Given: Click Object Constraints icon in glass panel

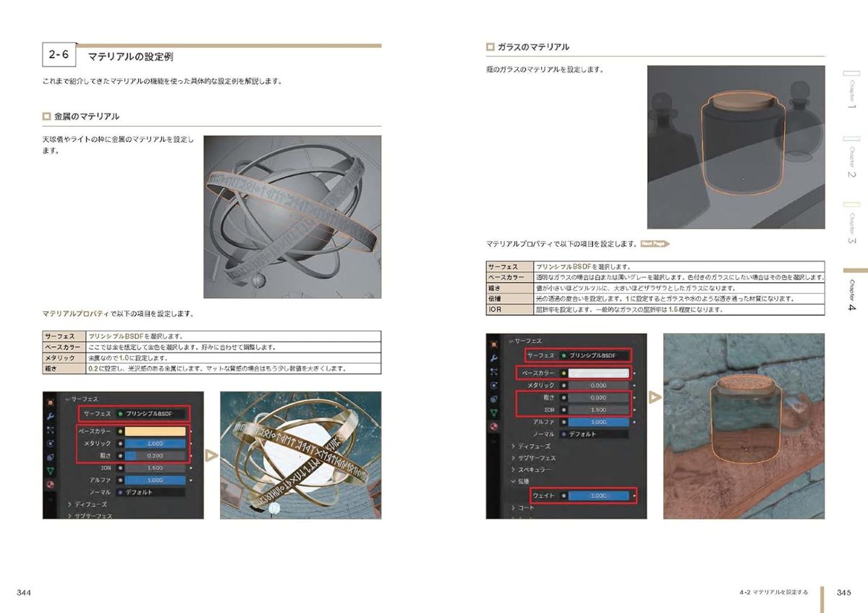Looking at the screenshot, I should 494,399.
